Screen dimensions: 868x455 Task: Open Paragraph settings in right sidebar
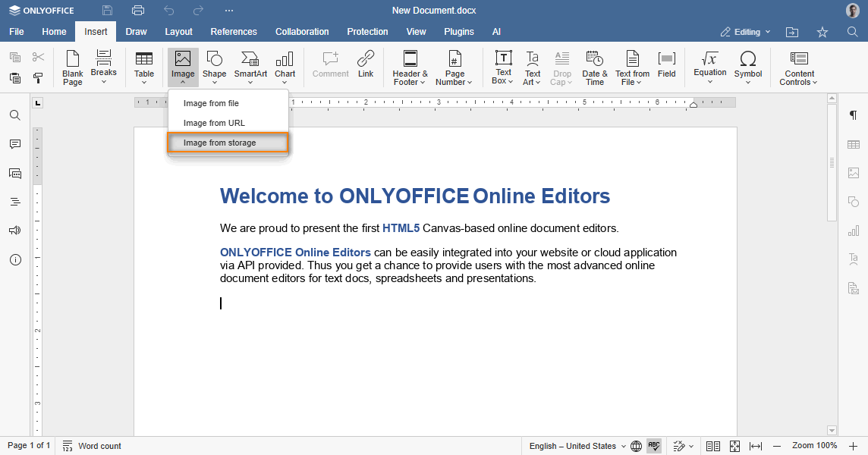coord(854,115)
